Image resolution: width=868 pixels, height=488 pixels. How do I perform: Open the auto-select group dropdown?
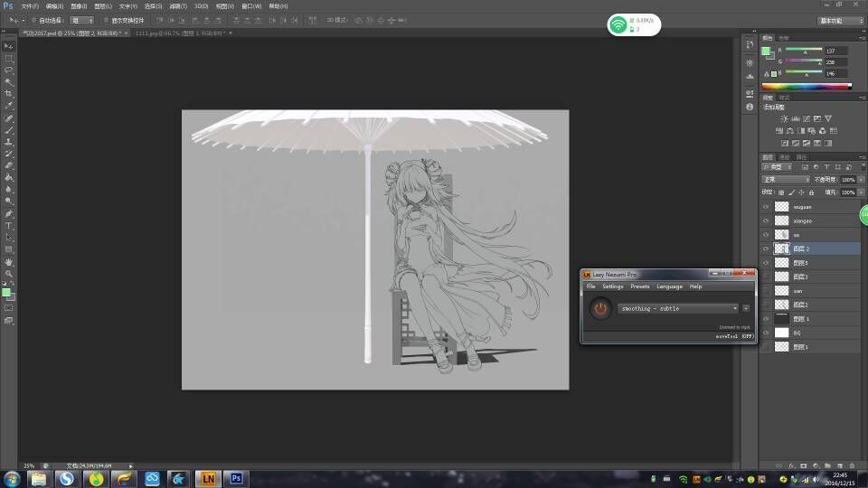[82, 20]
